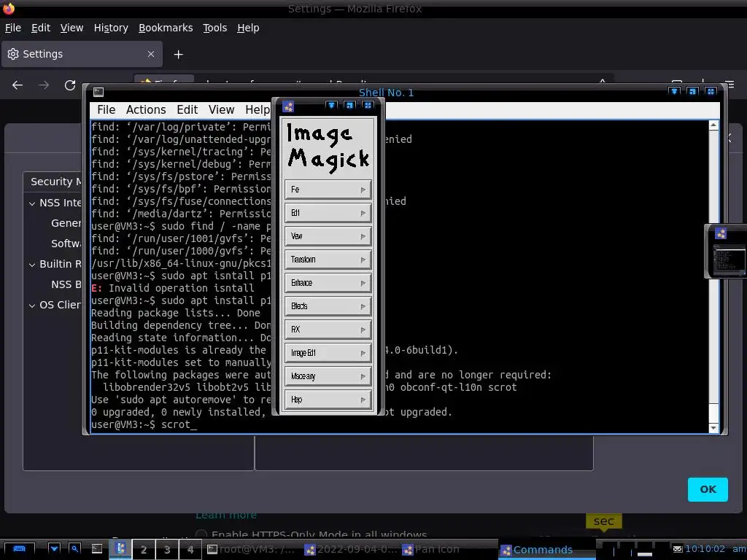Click the Firefox forward arrow

coord(44,85)
